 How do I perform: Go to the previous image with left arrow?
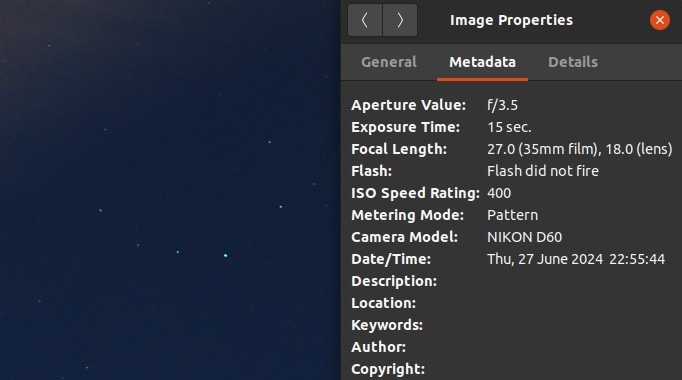click(365, 20)
